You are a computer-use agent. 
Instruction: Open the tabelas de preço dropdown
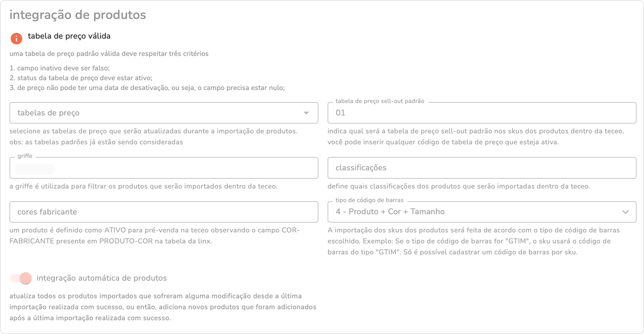[x=157, y=113]
